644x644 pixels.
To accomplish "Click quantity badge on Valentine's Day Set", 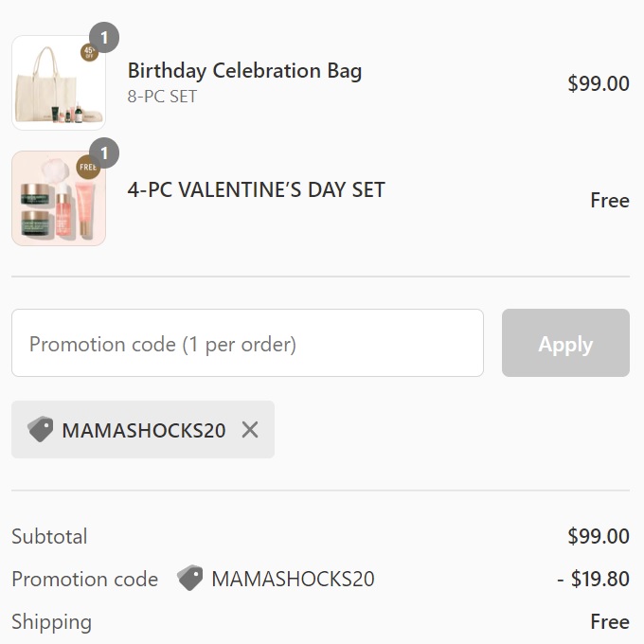I will (104, 152).
